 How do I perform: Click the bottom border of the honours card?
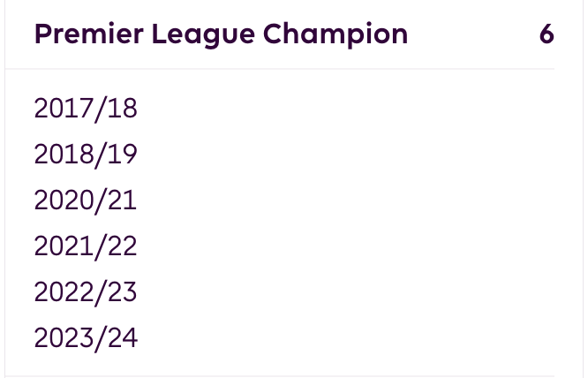294,376
